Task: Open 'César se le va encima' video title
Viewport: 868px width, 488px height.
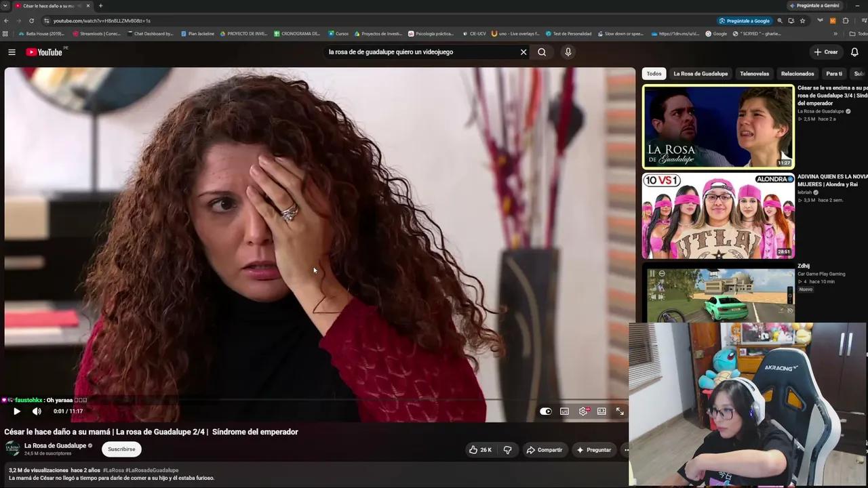Action: (x=832, y=96)
